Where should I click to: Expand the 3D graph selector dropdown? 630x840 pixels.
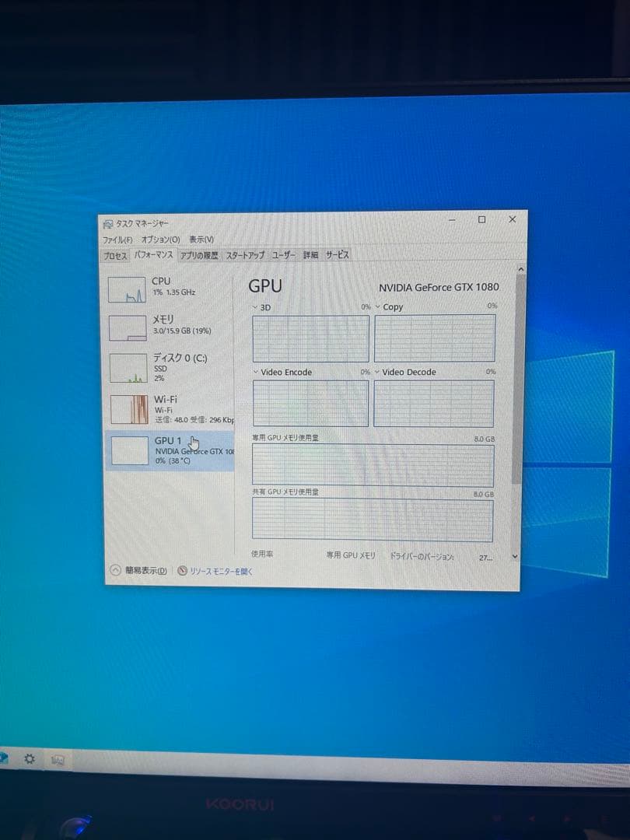point(255,307)
